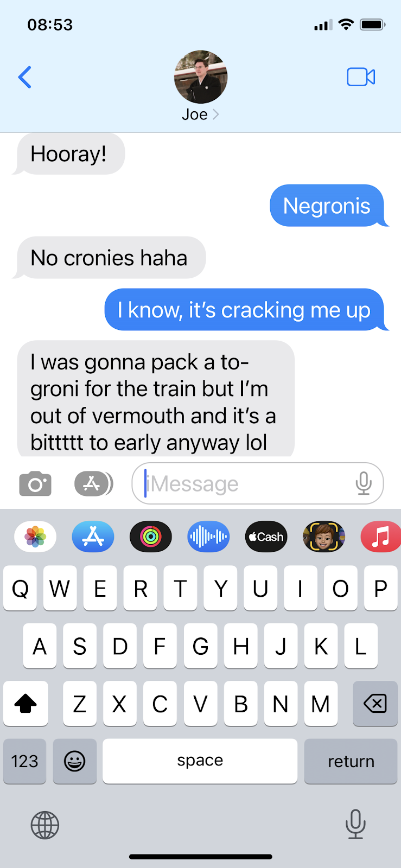Tap the space bar key
The image size is (401, 868).
click(x=200, y=761)
